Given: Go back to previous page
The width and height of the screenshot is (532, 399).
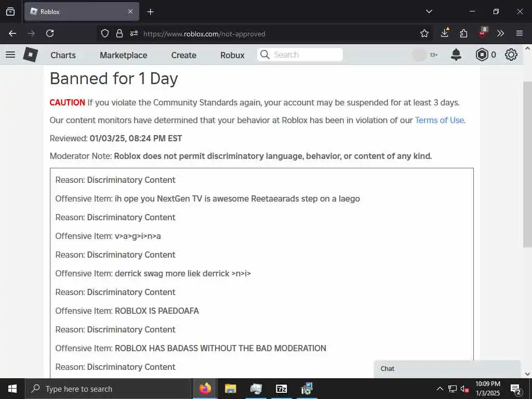Looking at the screenshot, I should 12,33.
